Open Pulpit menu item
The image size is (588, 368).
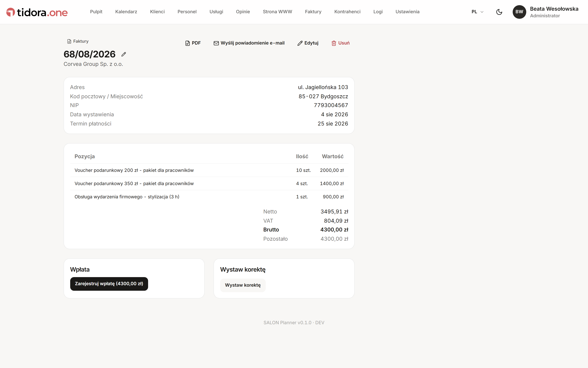tap(96, 12)
